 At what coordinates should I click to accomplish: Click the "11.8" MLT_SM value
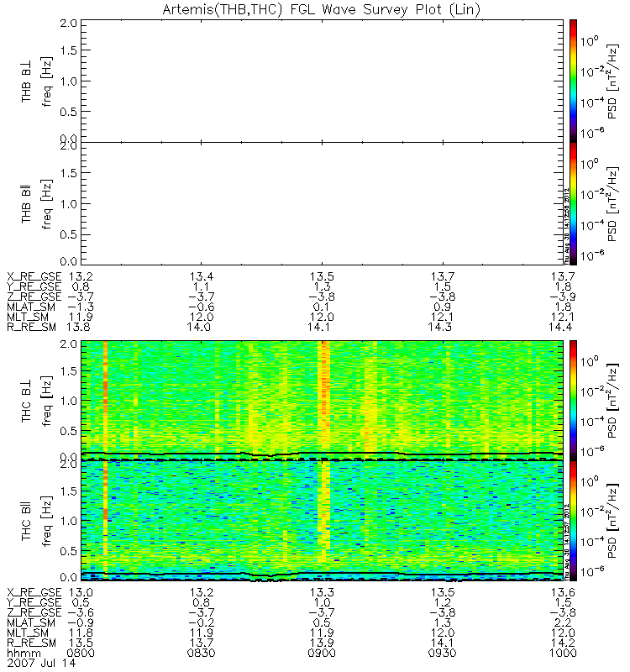[81, 633]
